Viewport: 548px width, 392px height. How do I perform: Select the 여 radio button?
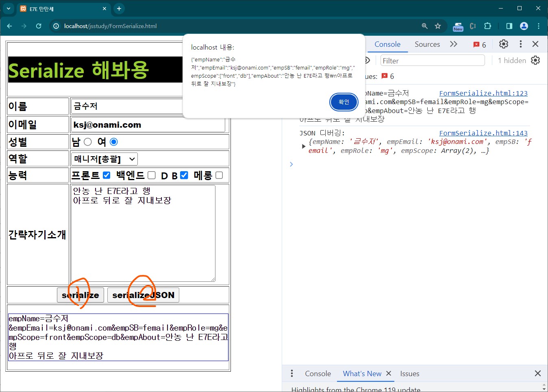point(114,142)
